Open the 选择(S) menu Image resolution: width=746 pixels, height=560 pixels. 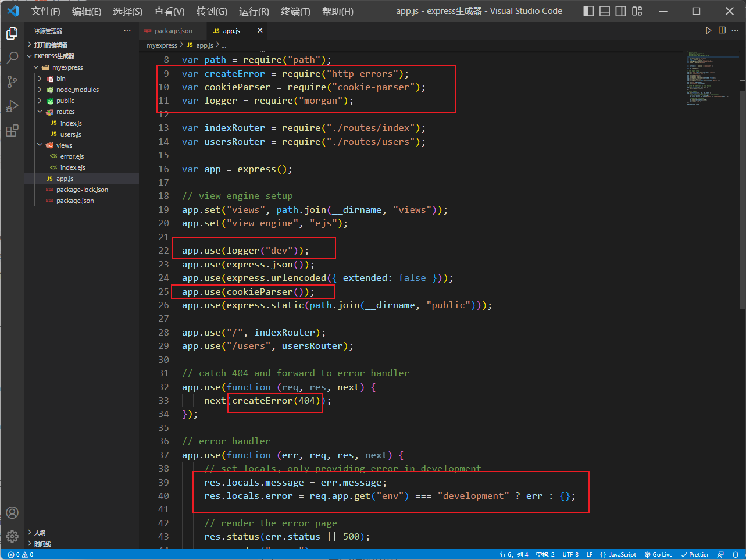127,11
